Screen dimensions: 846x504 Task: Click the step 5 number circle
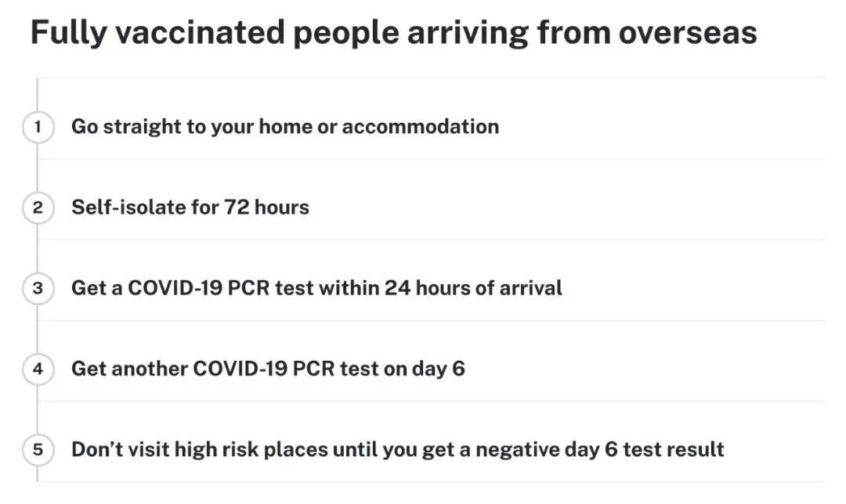[38, 449]
